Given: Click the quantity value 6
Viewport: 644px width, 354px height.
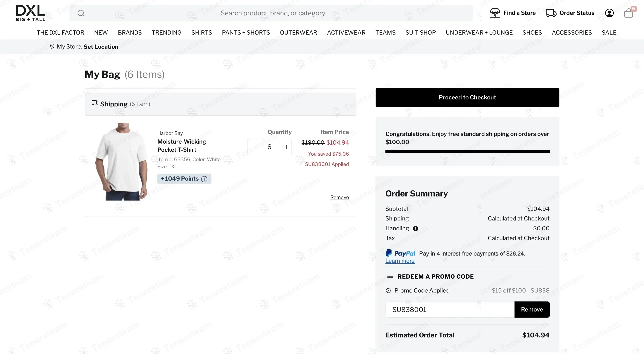Looking at the screenshot, I should [269, 147].
